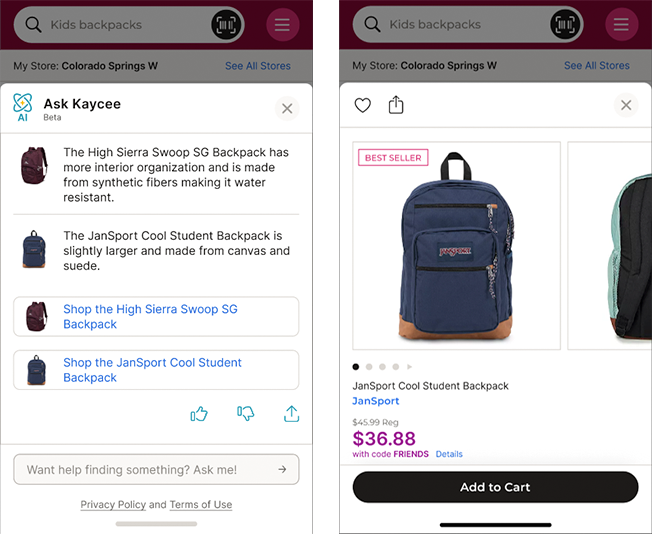Click See All Stores on left screen
652x534 pixels.
point(258,66)
